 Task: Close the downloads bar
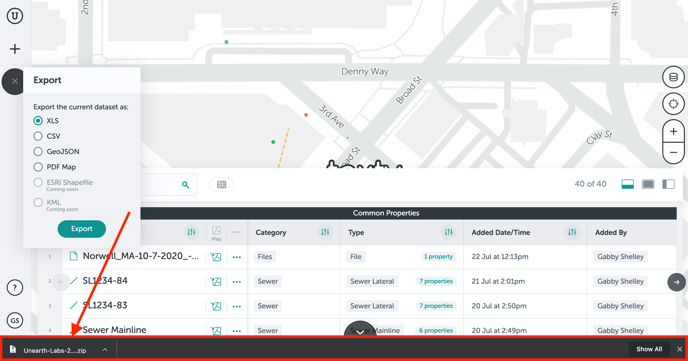(679, 349)
